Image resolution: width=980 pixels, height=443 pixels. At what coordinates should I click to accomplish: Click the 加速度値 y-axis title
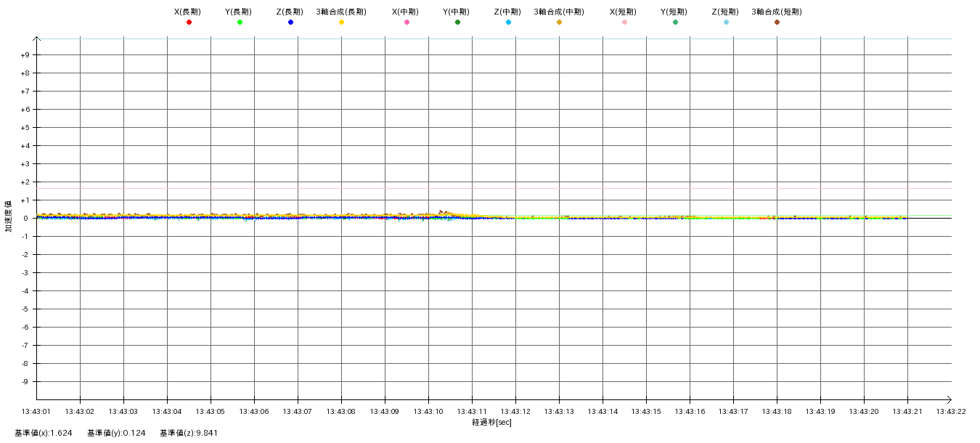9,216
